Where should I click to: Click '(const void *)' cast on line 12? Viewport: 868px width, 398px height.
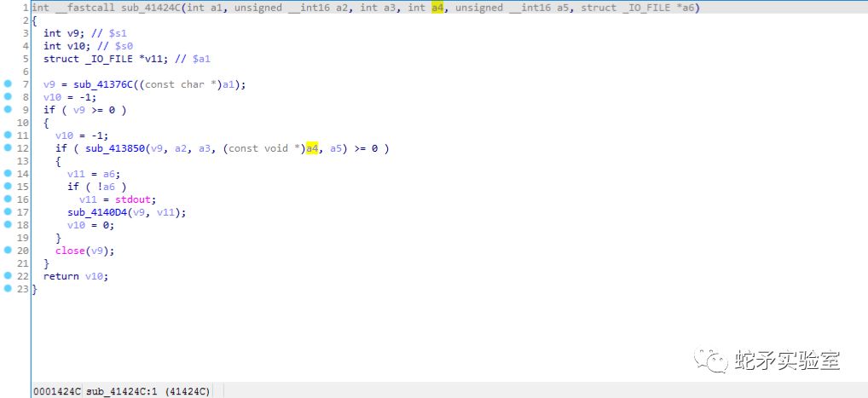click(x=264, y=148)
